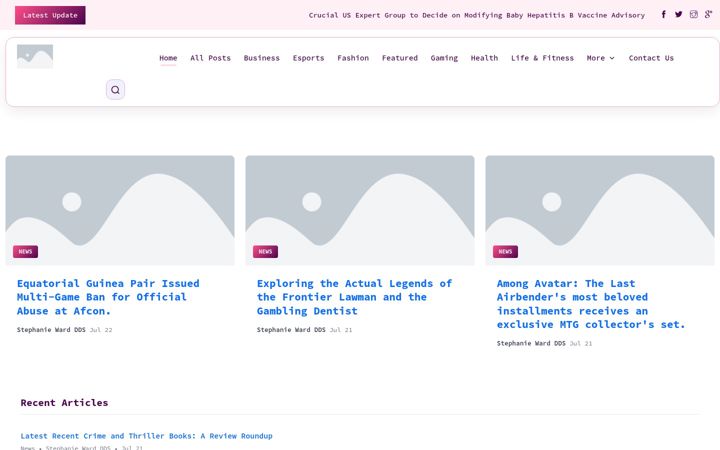Open the All Posts menu item
Image resolution: width=720 pixels, height=450 pixels.
pos(210,58)
